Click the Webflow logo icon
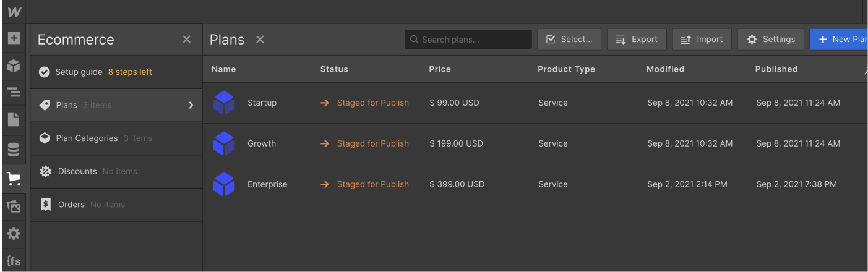The width and height of the screenshot is (868, 272). tap(14, 12)
